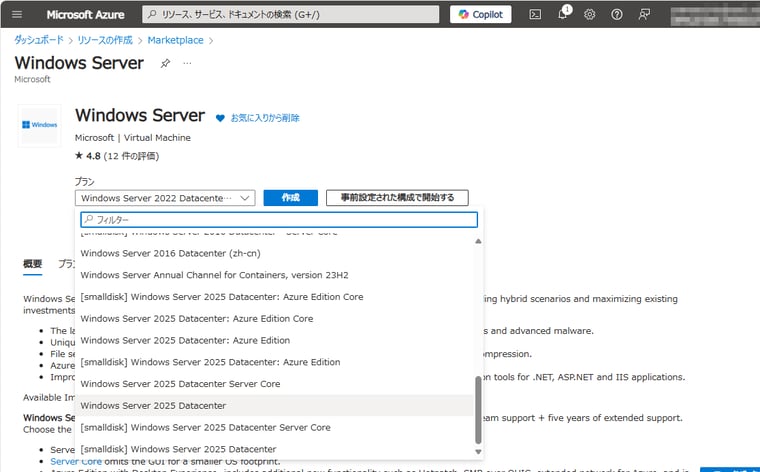
Task: Go to Marketplace breadcrumb
Action: point(175,40)
